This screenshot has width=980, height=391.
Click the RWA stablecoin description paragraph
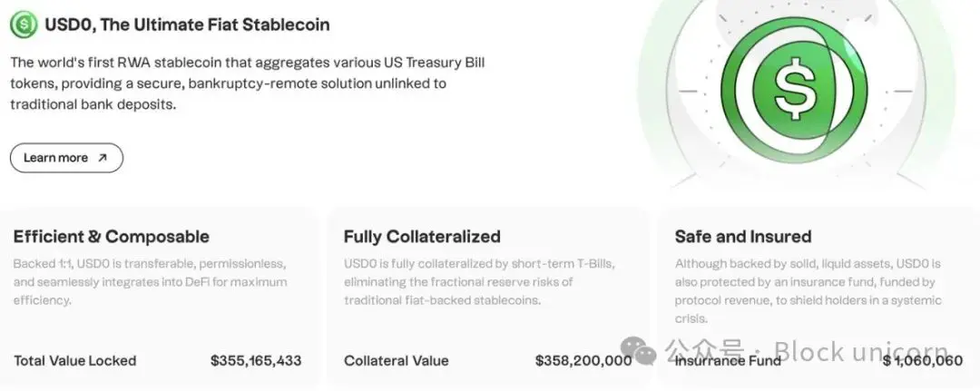tap(229, 83)
